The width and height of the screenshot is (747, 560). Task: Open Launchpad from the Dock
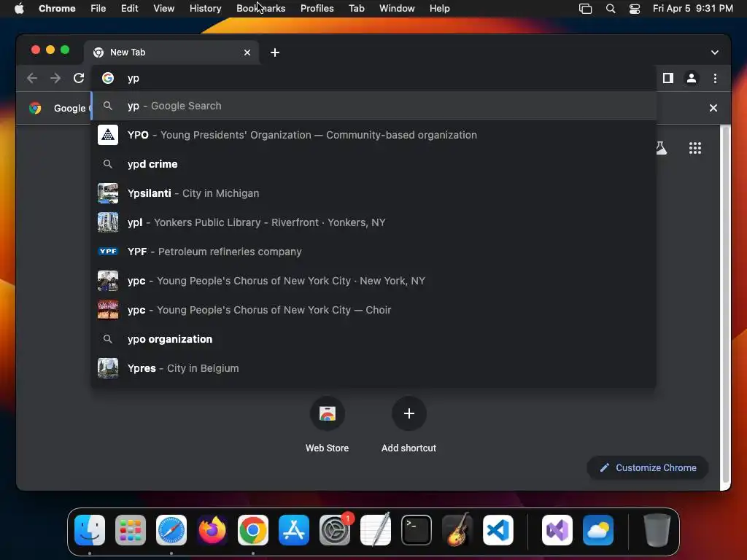point(131,530)
